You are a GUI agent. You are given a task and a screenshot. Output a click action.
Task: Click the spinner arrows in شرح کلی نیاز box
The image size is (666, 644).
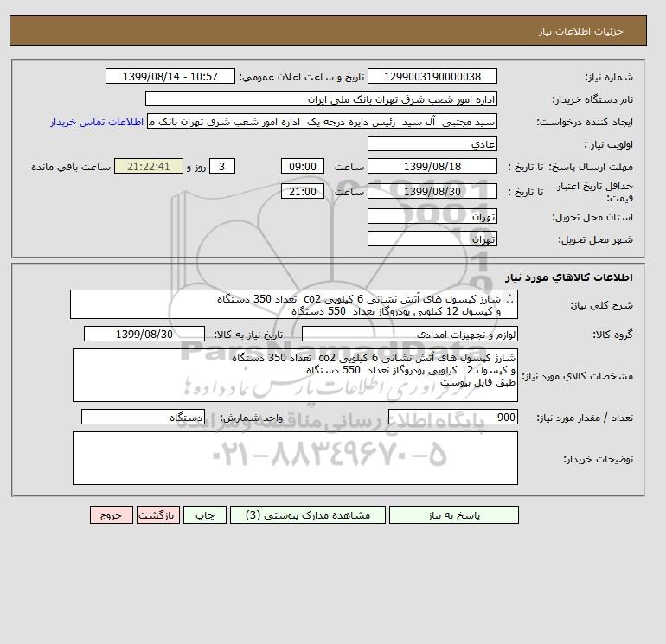(510, 299)
